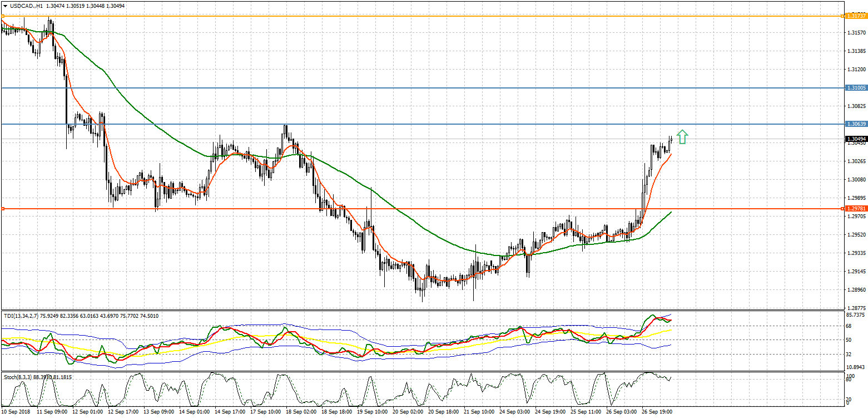The image size is (868, 418).
Task: Click the 1.31737 orange price tag
Action: coord(855,16)
